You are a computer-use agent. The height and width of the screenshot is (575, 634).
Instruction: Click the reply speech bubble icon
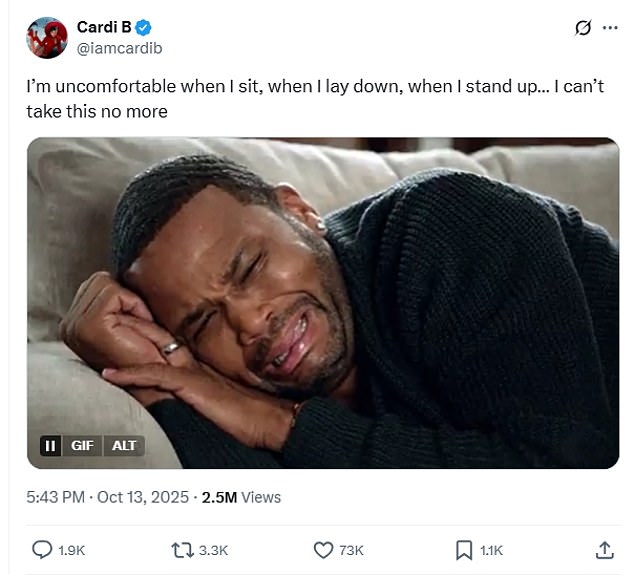(x=42, y=550)
